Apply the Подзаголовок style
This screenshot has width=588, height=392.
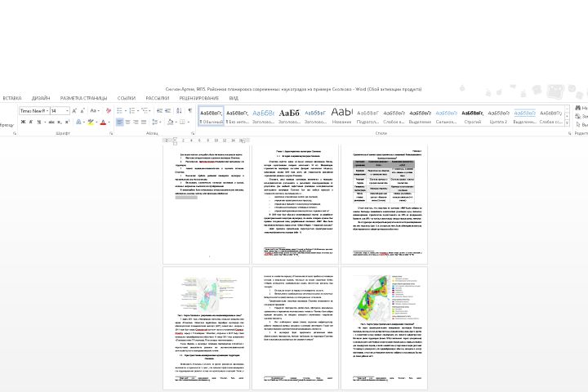[x=367, y=116]
